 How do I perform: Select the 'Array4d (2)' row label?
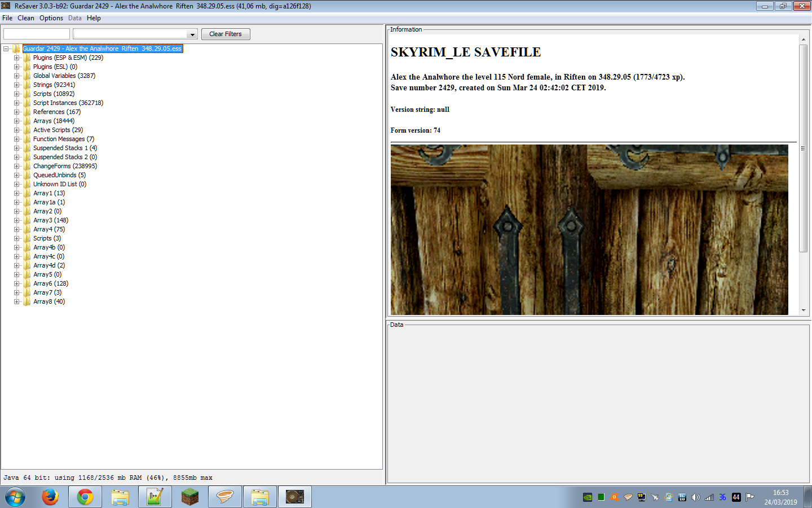[x=49, y=265]
